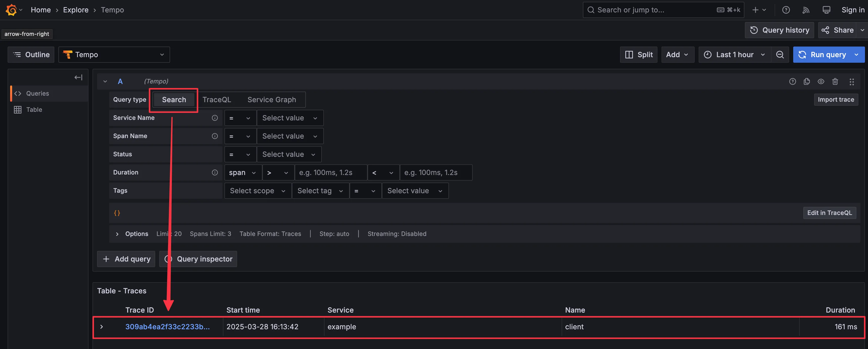
Task: Open the Table panel in sidebar
Action: point(34,109)
